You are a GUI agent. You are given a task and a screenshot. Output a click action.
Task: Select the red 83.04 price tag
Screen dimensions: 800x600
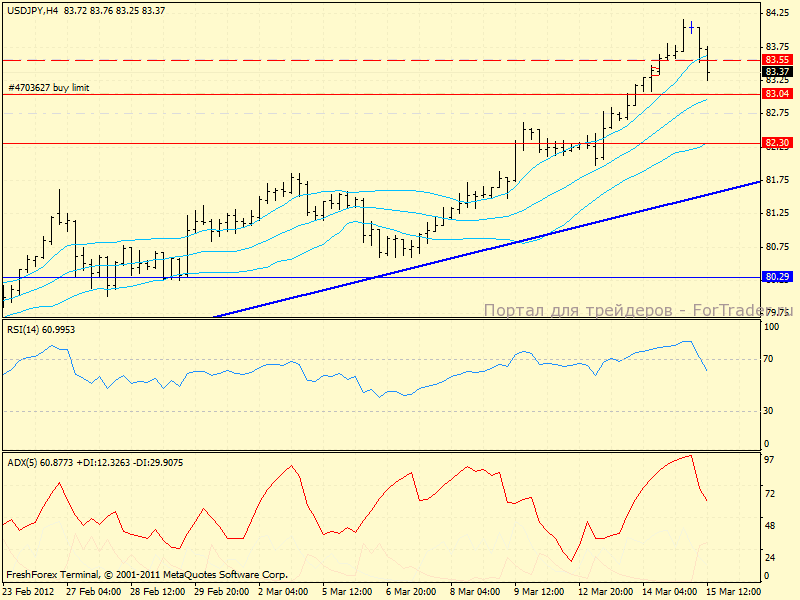777,94
